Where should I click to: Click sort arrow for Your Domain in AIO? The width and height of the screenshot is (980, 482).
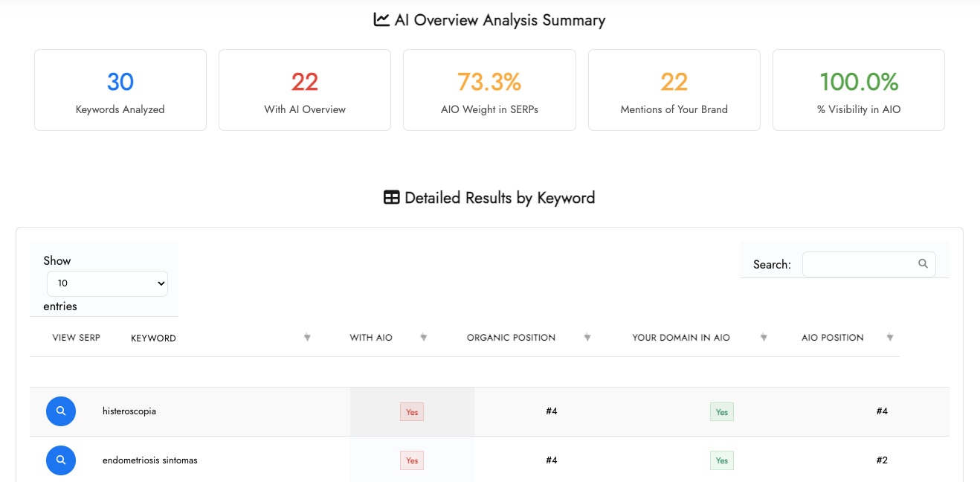763,338
